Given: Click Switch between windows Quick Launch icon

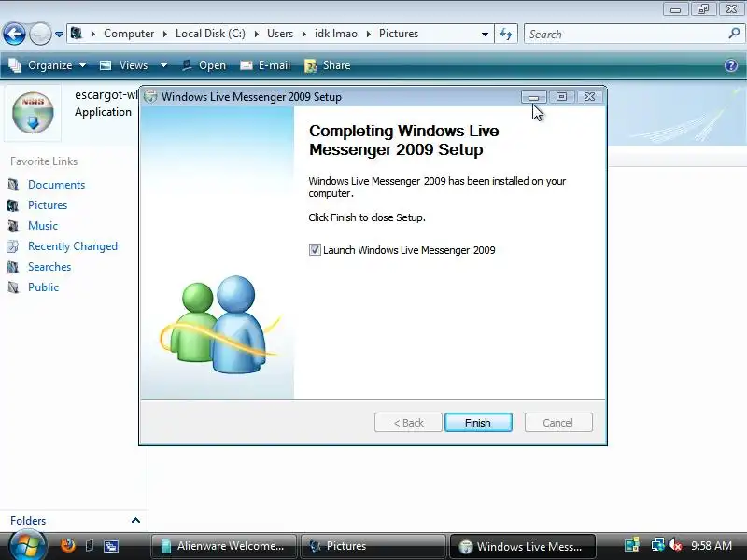Looking at the screenshot, I should click(111, 546).
